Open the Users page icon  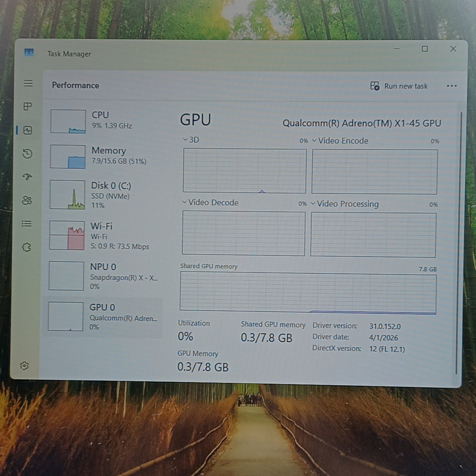coord(27,200)
